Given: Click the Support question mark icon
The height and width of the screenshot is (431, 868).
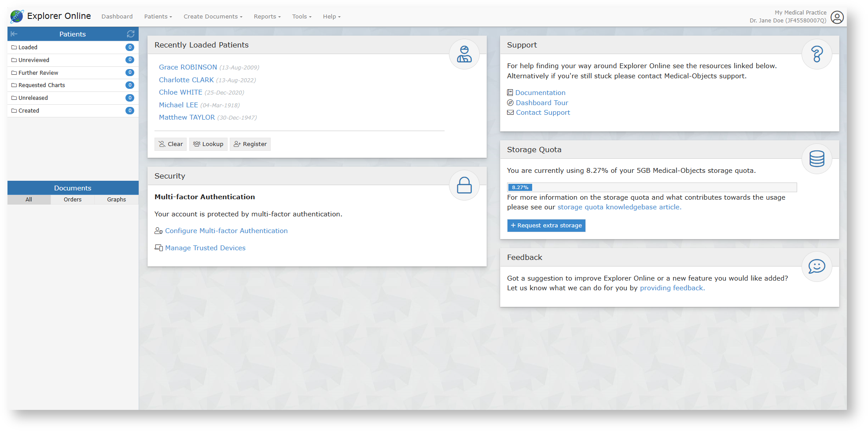Looking at the screenshot, I should click(x=817, y=54).
